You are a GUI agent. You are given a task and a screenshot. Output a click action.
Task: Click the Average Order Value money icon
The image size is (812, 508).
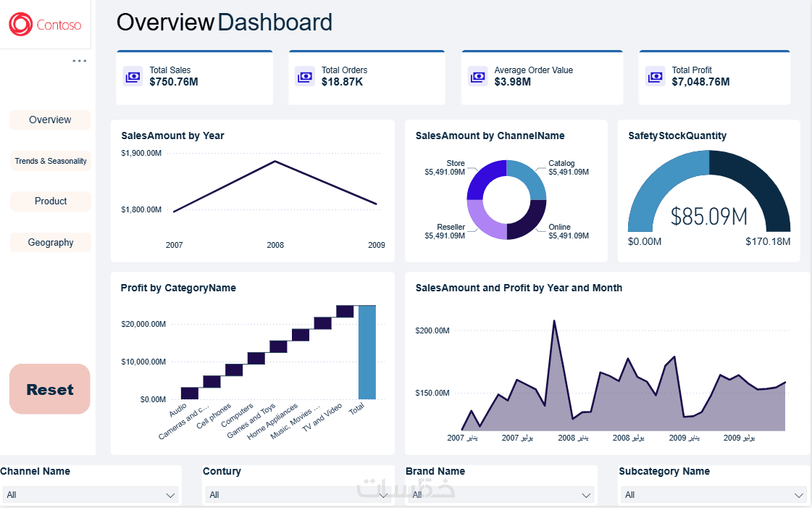pos(477,77)
